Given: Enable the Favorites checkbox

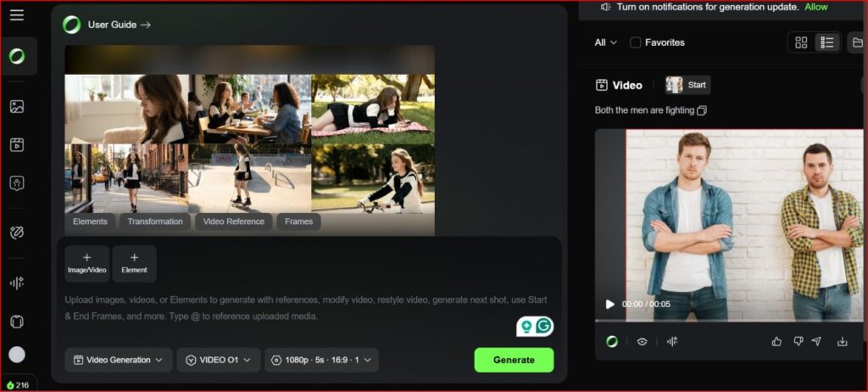Looking at the screenshot, I should coord(636,42).
